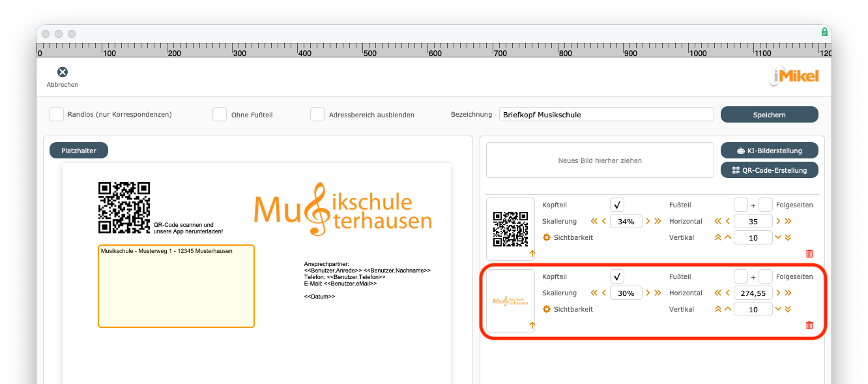Click the iMikel logo
Image resolution: width=868 pixels, height=384 pixels.
pos(793,76)
